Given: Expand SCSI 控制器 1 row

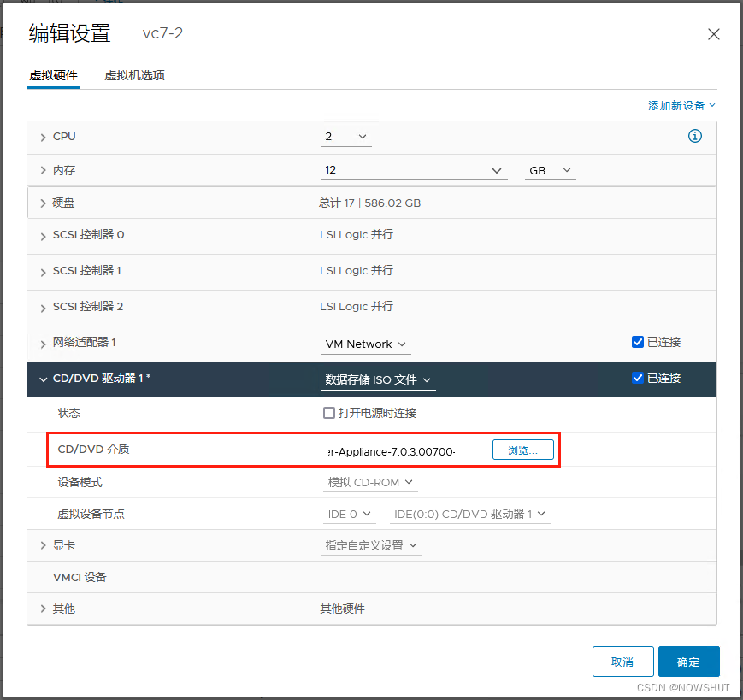Looking at the screenshot, I should coord(43,272).
